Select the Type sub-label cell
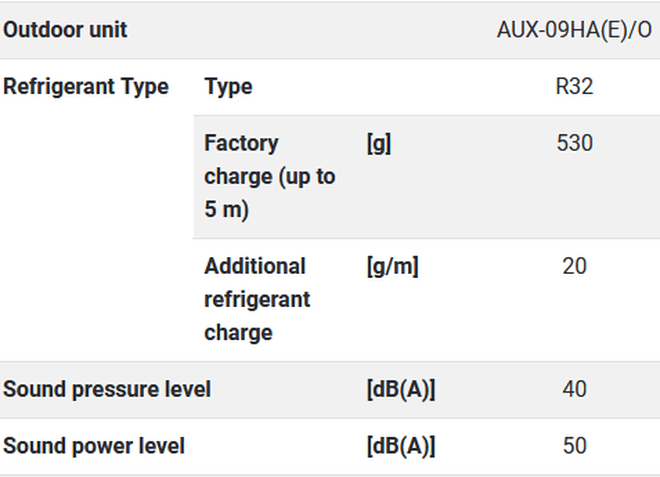 (228, 87)
